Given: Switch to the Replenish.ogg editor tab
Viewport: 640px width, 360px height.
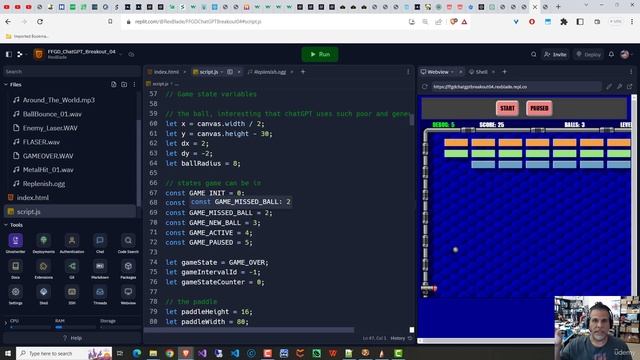Looking at the screenshot, I should pos(270,72).
